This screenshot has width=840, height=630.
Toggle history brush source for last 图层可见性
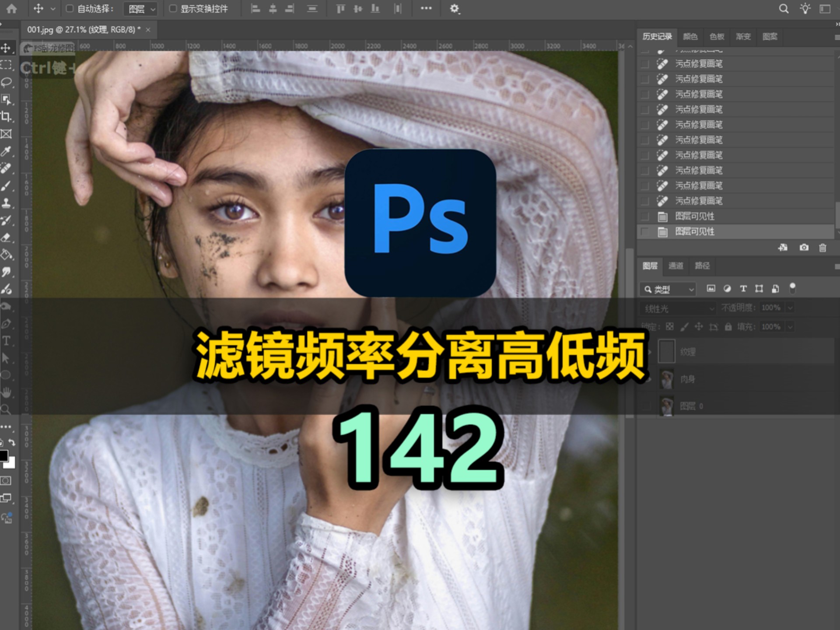[x=645, y=231]
